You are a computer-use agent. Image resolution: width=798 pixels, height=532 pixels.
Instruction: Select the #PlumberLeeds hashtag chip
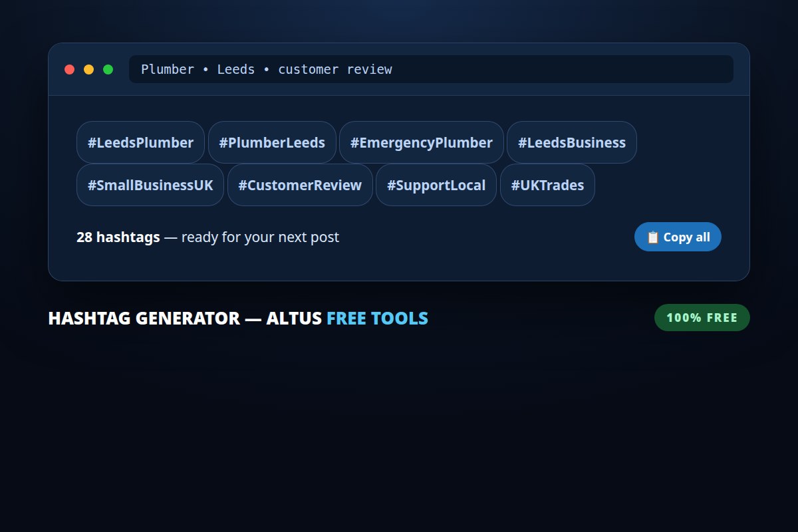coord(272,142)
